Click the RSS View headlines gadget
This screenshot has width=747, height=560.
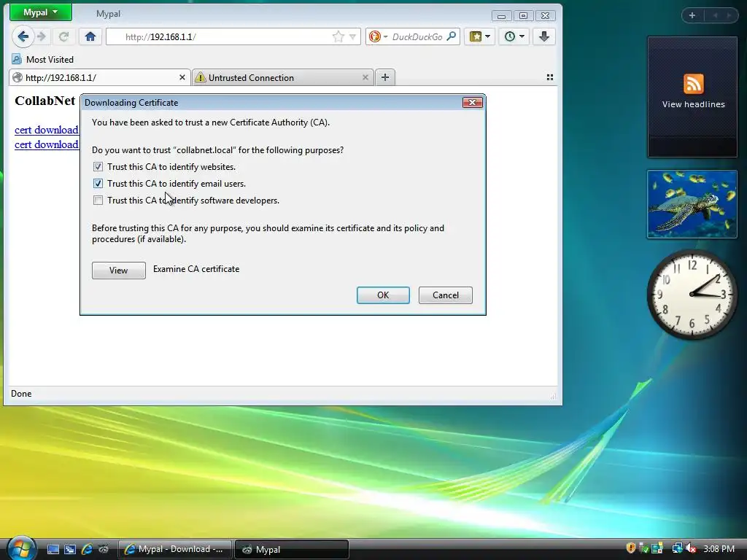click(x=693, y=97)
